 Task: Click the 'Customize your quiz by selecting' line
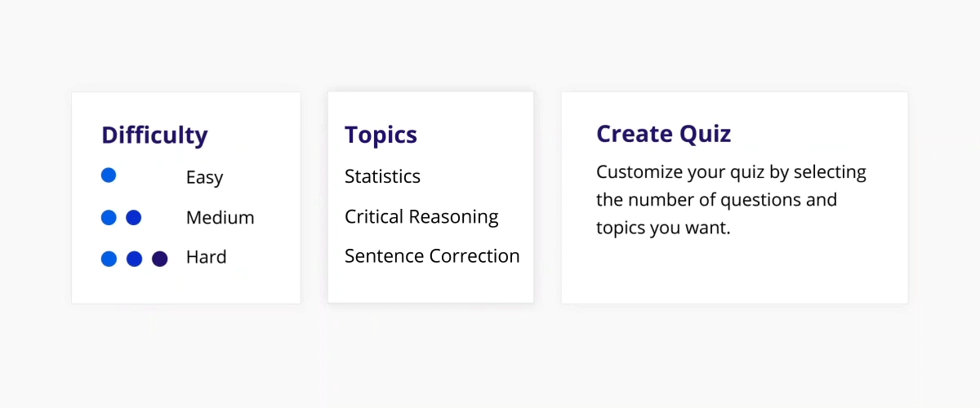point(731,173)
